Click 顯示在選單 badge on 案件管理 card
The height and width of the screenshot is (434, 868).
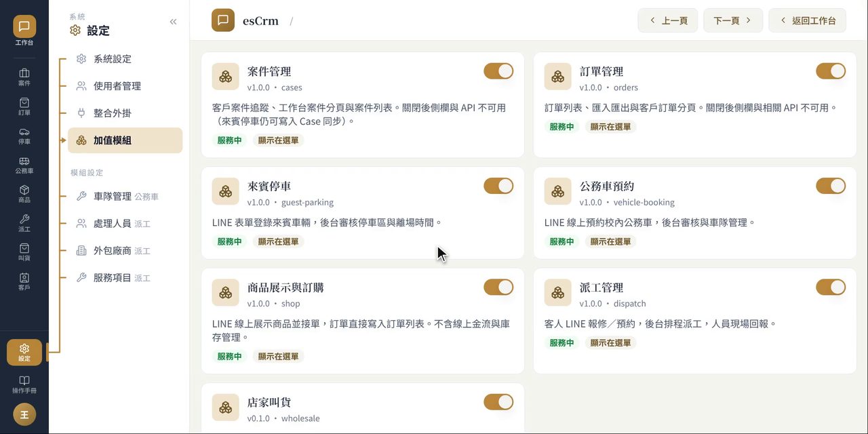tap(279, 140)
